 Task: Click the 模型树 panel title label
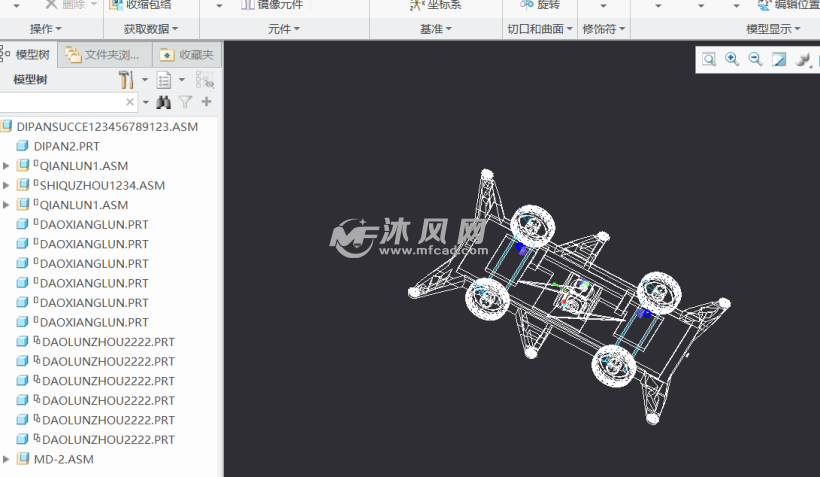(x=30, y=80)
